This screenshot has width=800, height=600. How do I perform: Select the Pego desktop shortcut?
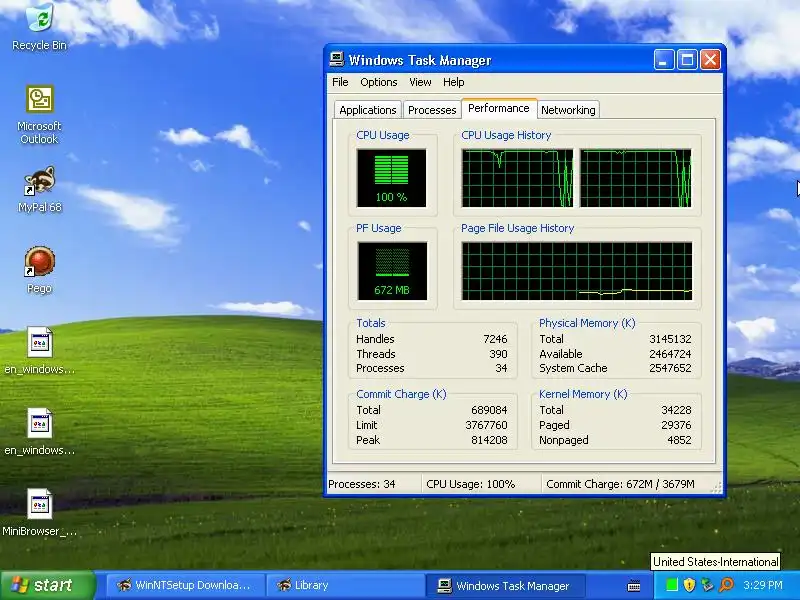pyautogui.click(x=39, y=270)
